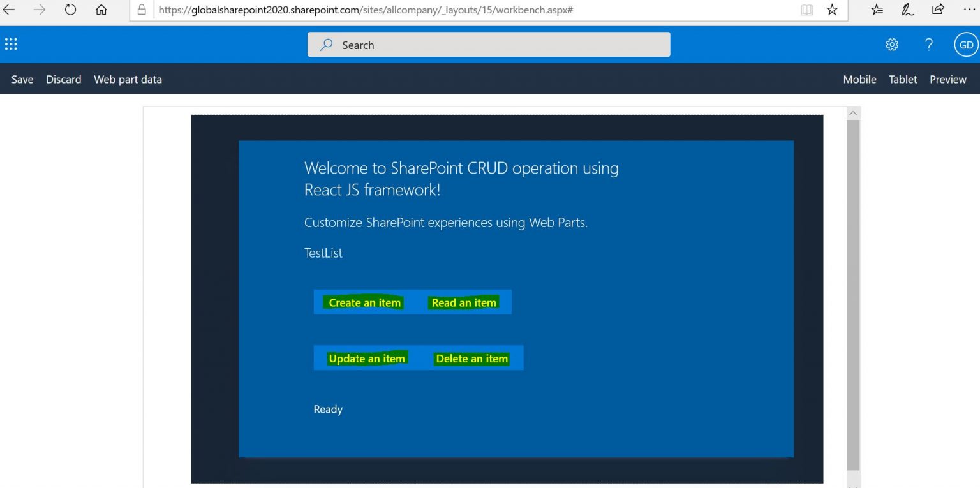
Task: Click the Update an item link
Action: (x=367, y=358)
